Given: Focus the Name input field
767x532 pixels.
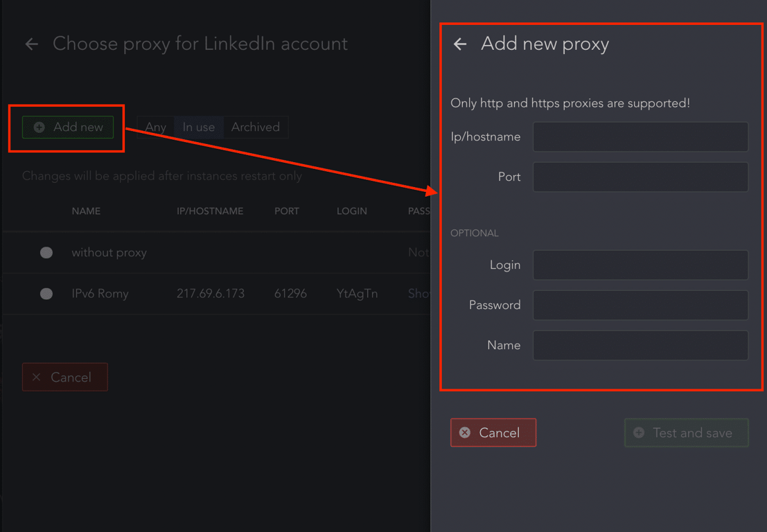Looking at the screenshot, I should pos(640,345).
